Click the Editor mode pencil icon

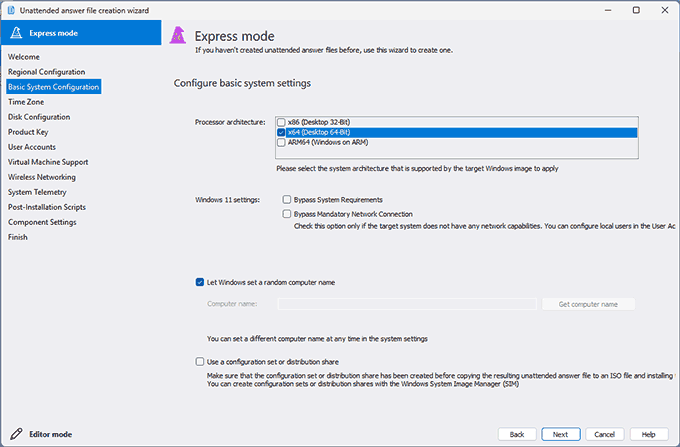16,434
